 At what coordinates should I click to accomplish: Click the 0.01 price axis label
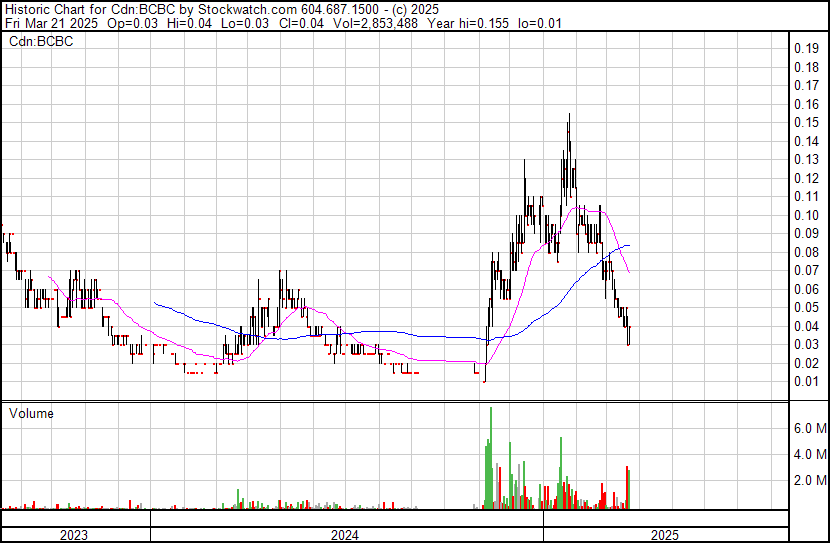pyautogui.click(x=806, y=381)
